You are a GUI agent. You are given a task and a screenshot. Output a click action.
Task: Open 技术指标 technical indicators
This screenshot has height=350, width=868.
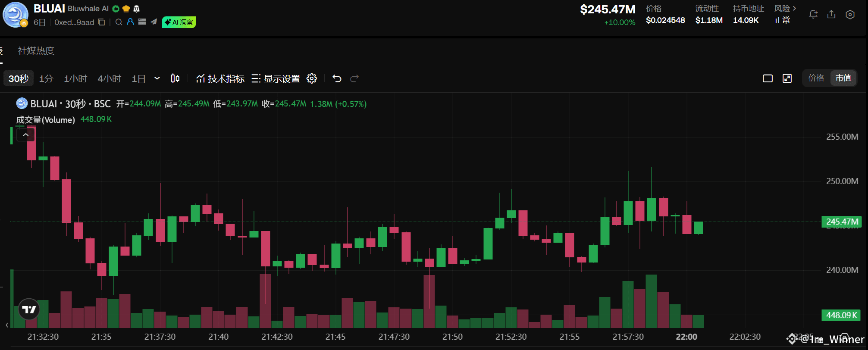220,78
